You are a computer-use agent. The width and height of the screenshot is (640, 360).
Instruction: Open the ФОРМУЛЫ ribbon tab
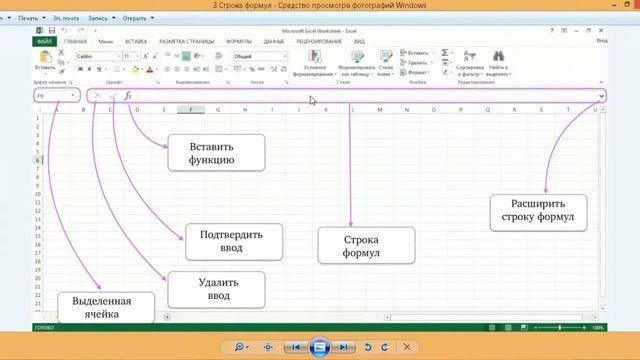(239, 41)
